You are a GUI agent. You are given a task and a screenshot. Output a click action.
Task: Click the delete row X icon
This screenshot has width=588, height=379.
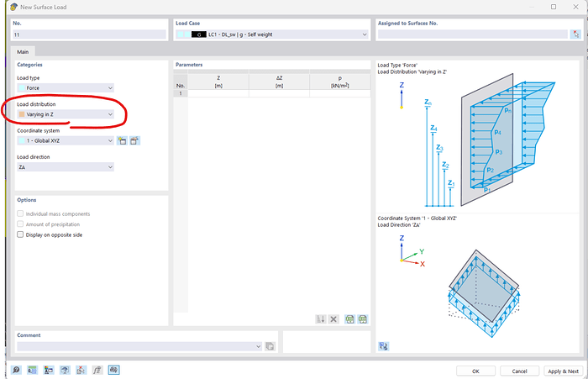pyautogui.click(x=333, y=319)
